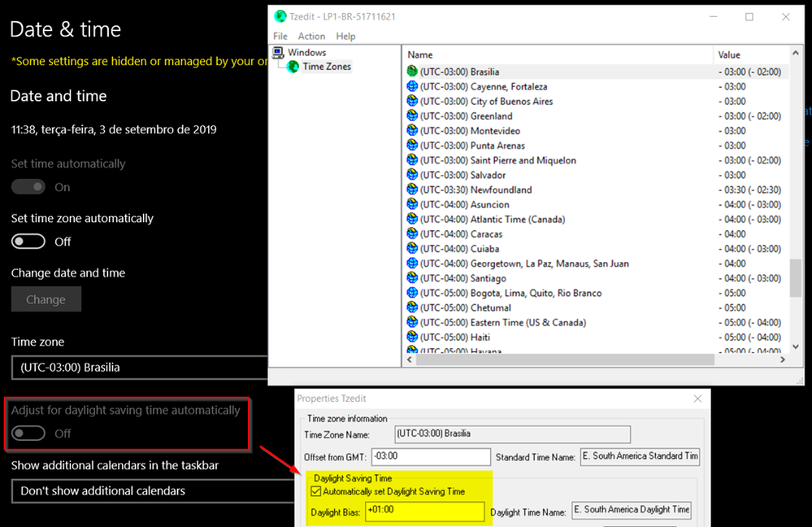
Task: Click the Offset from GMT field
Action: [431, 456]
